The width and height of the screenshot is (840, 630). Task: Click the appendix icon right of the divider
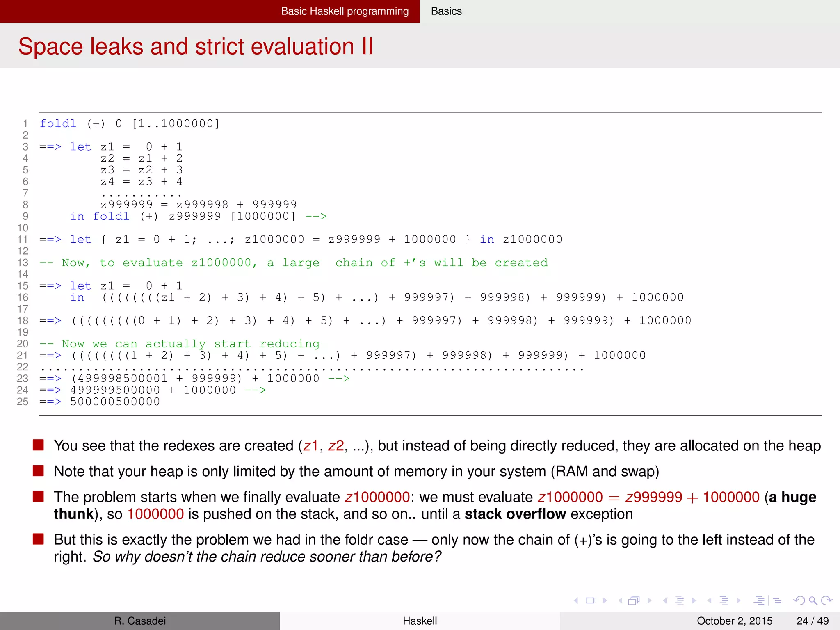pyautogui.click(x=777, y=600)
